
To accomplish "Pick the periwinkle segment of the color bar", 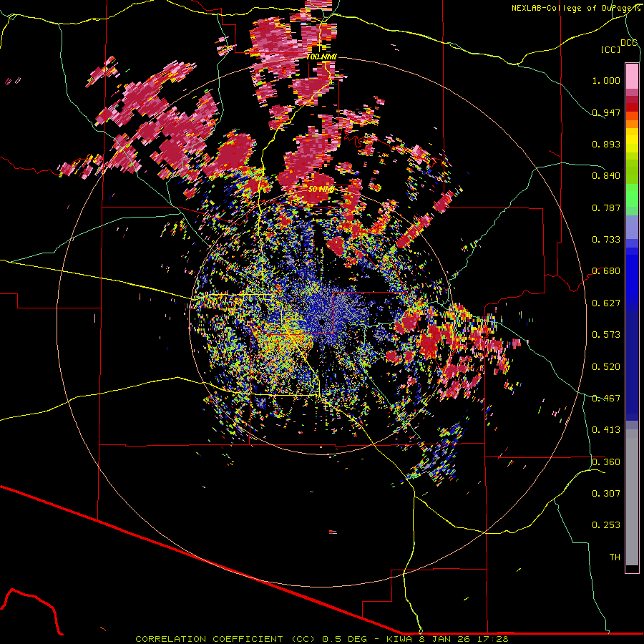I will (x=632, y=227).
